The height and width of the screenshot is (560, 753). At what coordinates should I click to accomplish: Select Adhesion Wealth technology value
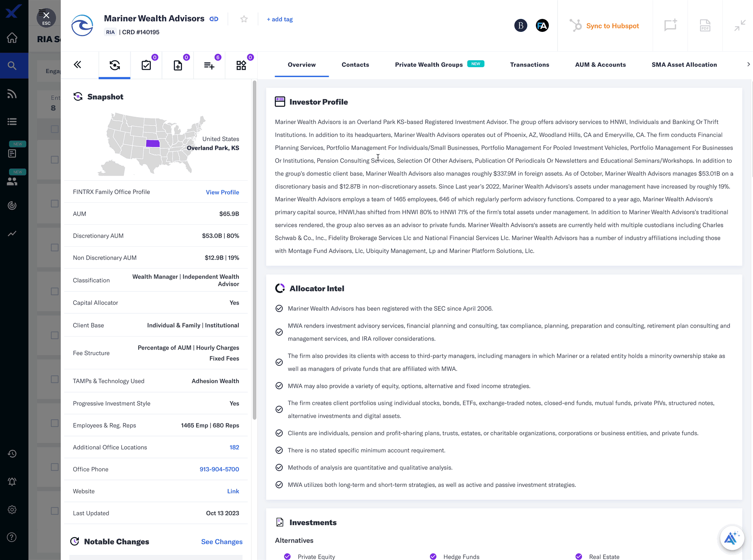(x=215, y=381)
